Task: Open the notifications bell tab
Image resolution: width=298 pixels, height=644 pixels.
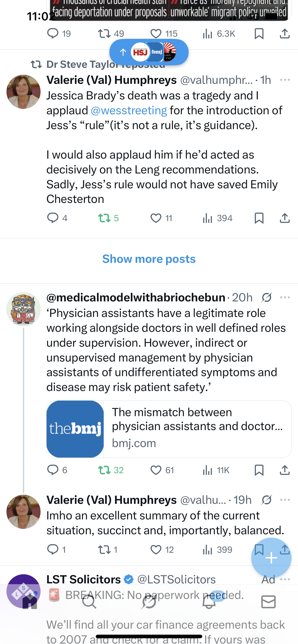Action: pyautogui.click(x=209, y=602)
